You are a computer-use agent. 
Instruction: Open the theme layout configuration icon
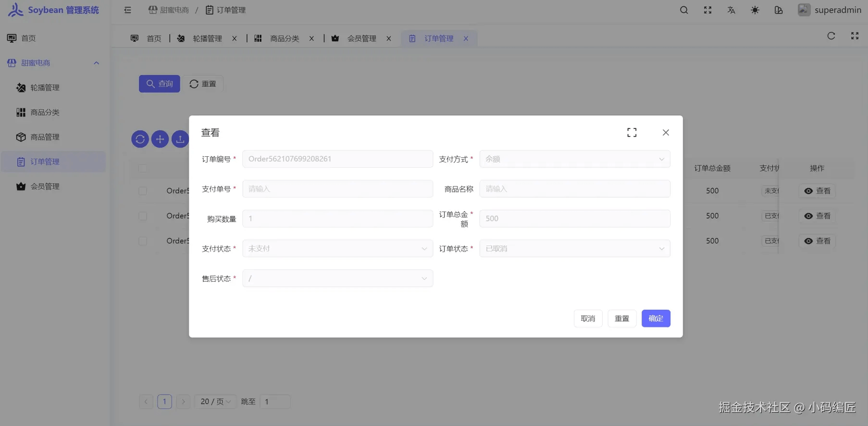(779, 10)
